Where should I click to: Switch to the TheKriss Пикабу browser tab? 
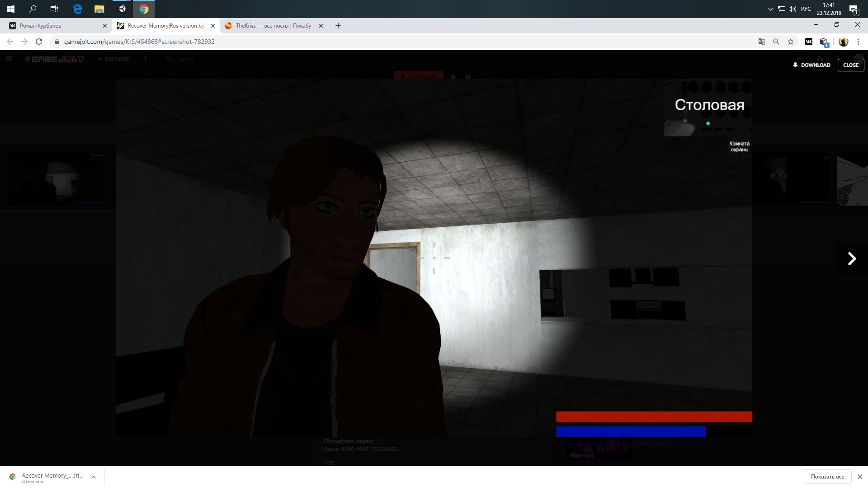coord(274,26)
